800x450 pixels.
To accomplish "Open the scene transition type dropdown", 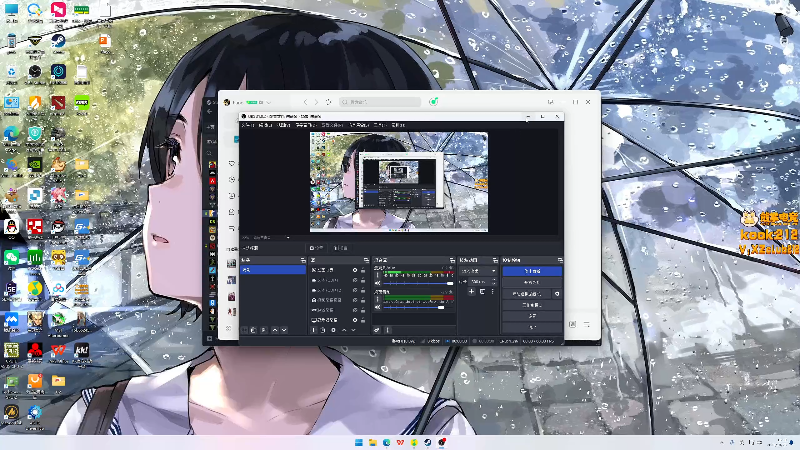I will (x=478, y=271).
